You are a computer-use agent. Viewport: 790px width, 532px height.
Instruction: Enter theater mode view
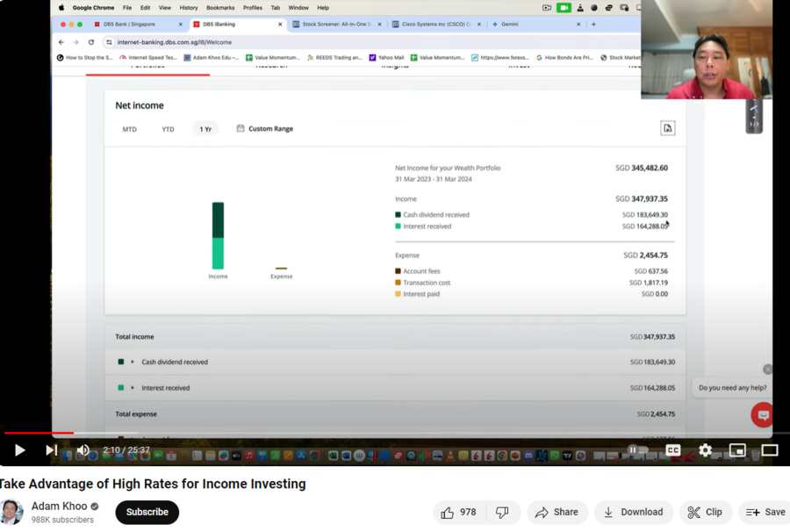pyautogui.click(x=770, y=450)
